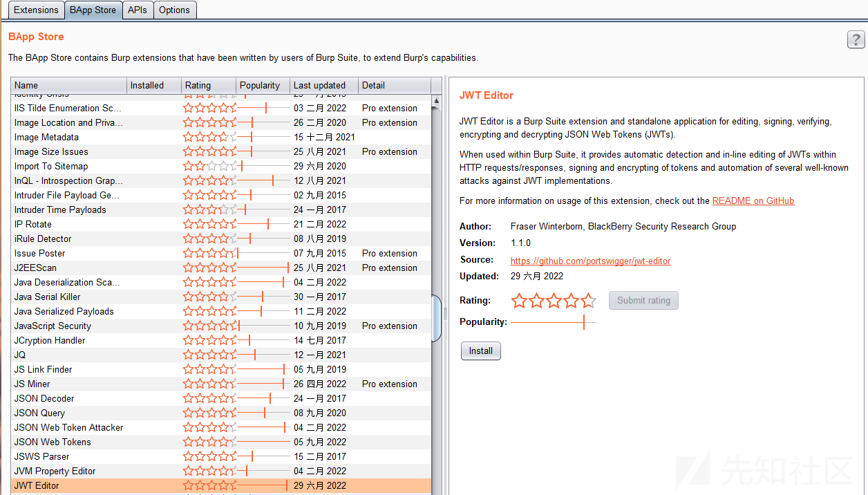Viewport: 868px width, 495px height.
Task: Click the rating stars in the Image Metadata row
Action: 209,137
